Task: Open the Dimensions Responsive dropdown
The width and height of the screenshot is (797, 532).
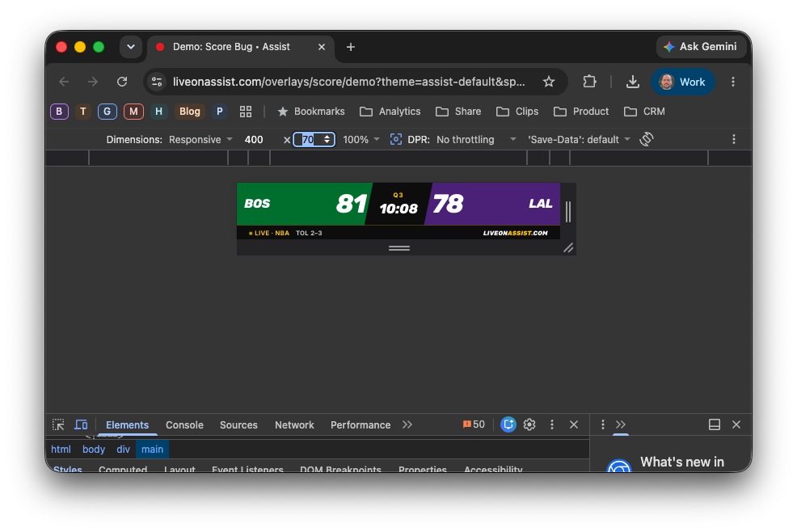Action: pos(200,139)
